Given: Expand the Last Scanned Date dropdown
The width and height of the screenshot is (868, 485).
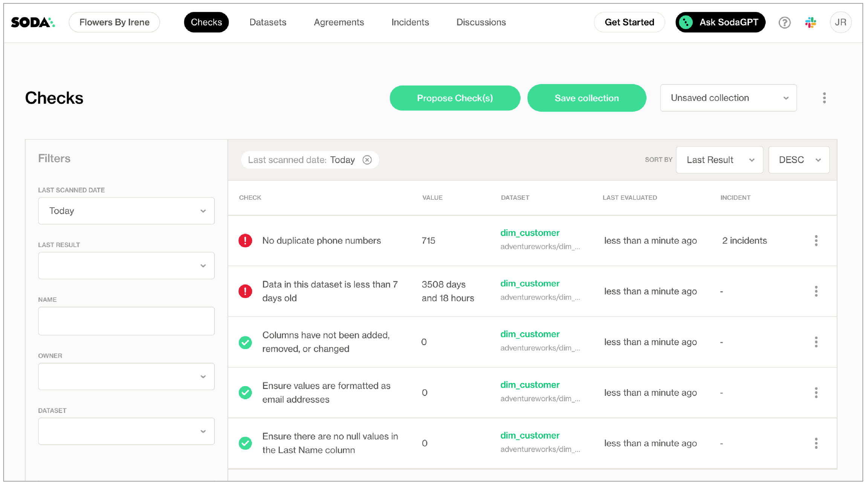Looking at the screenshot, I should coord(126,211).
